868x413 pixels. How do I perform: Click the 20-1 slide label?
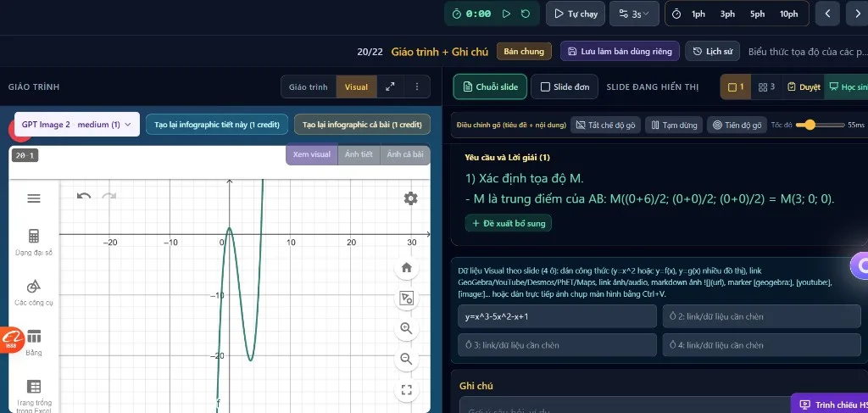(25, 155)
